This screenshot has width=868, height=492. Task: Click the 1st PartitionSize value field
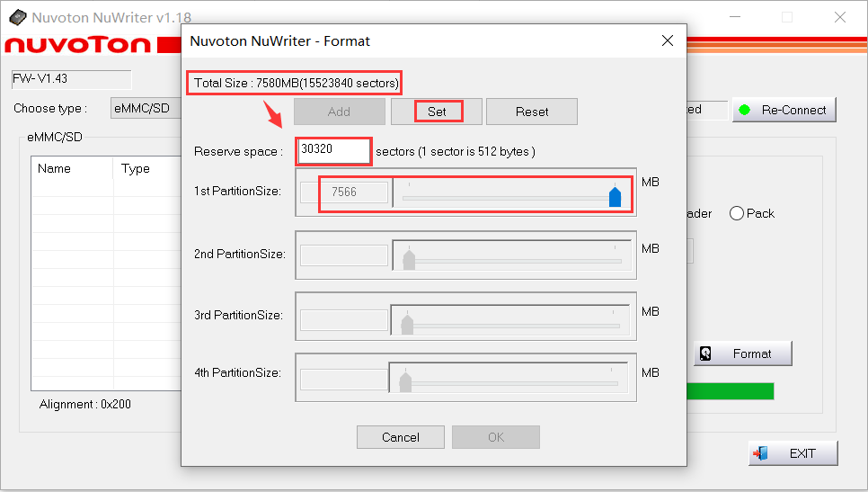coord(344,192)
